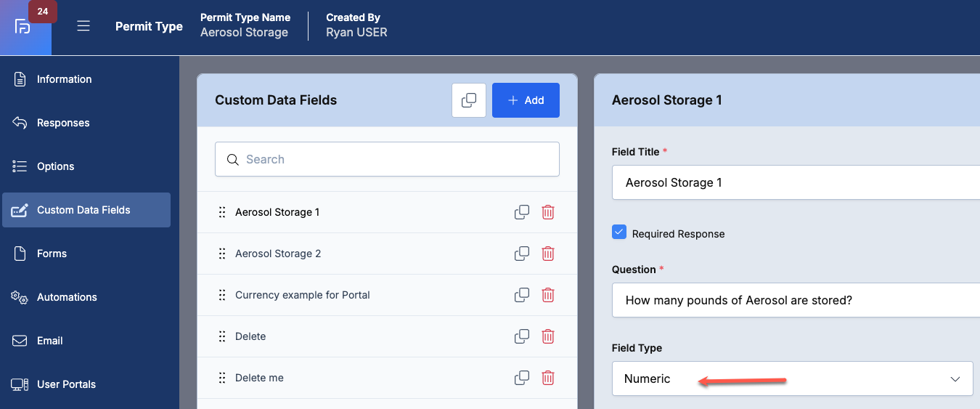Click the Aerosol Storage permit type name

pos(244,33)
